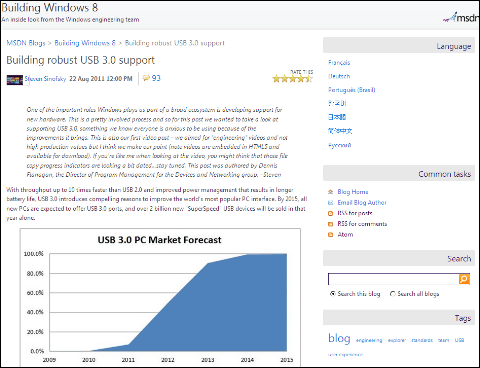480x368 pixels.
Task: Click the orange search magnifier button
Action: coord(464,279)
